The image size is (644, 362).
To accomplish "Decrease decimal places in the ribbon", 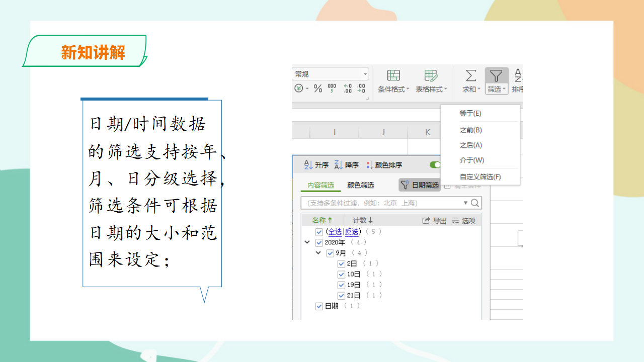I will (361, 88).
